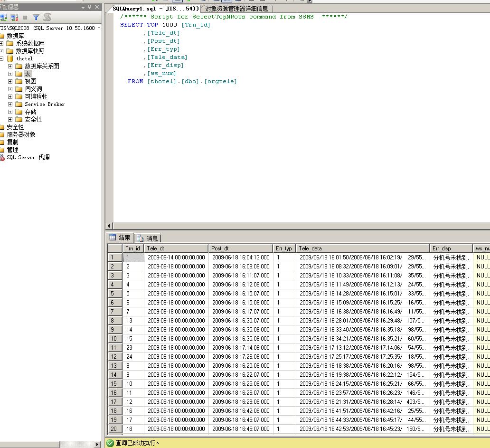Click Tele_data cell starting 2009/06/18 16:21:31
490x448 pixels.
pos(362,402)
